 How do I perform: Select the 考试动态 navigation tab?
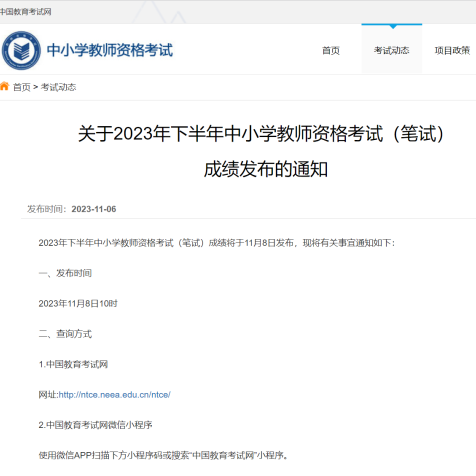click(x=392, y=51)
